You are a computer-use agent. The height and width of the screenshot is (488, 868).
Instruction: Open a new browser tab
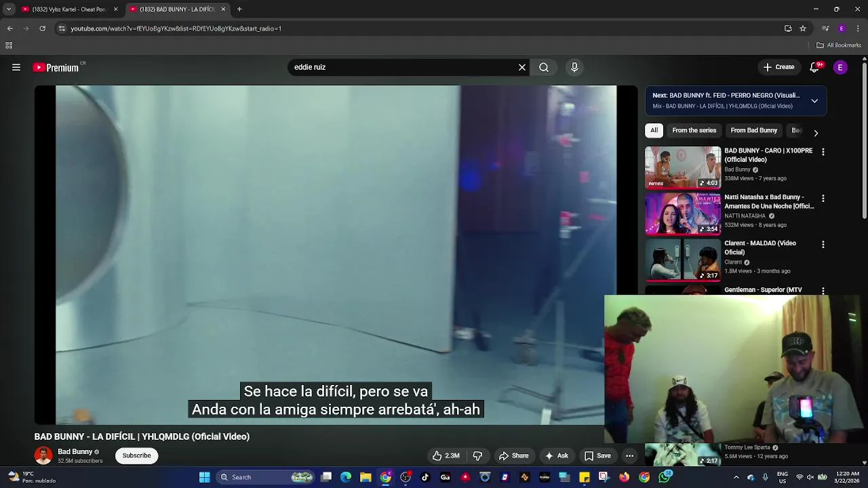point(239,9)
